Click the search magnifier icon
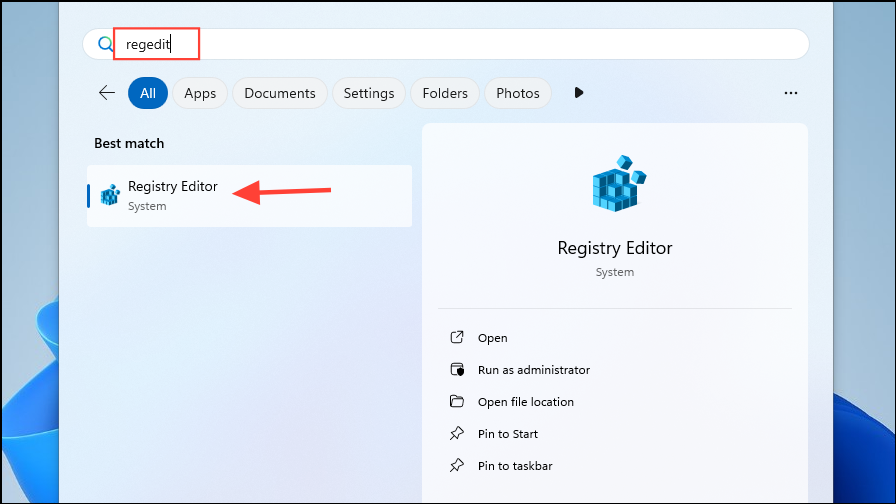The image size is (896, 504). [x=105, y=44]
